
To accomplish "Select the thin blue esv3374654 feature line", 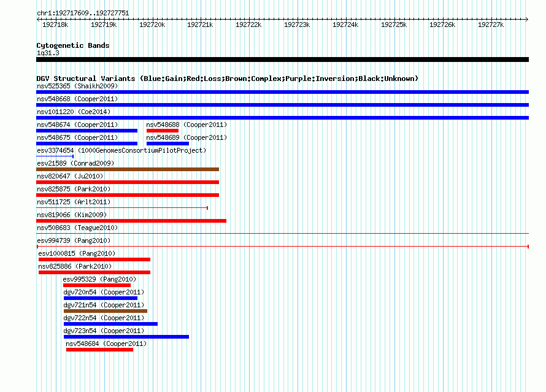I will click(55, 156).
